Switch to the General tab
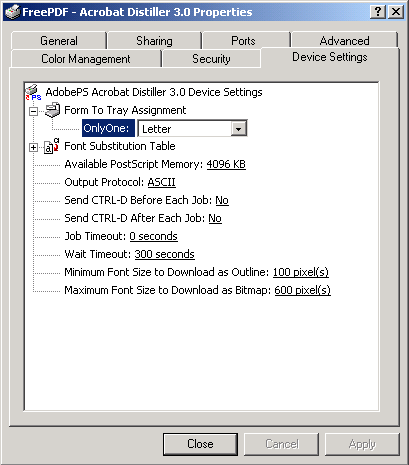The image size is (409, 465). [x=59, y=41]
